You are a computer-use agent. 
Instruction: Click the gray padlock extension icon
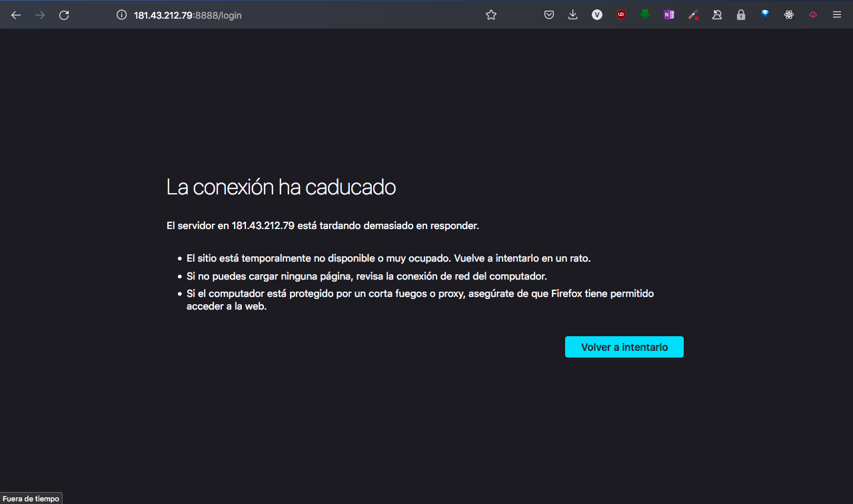[x=741, y=15]
